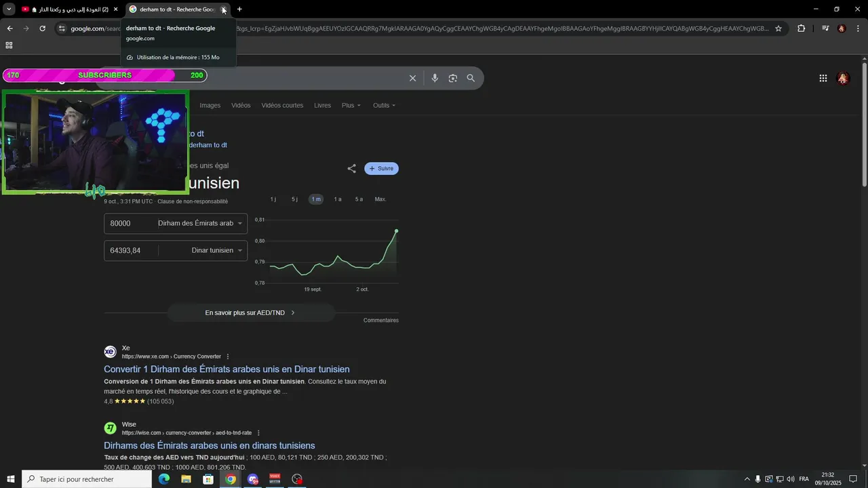The image size is (868, 488).
Task: Select the 5 j chart range
Action: (x=294, y=199)
